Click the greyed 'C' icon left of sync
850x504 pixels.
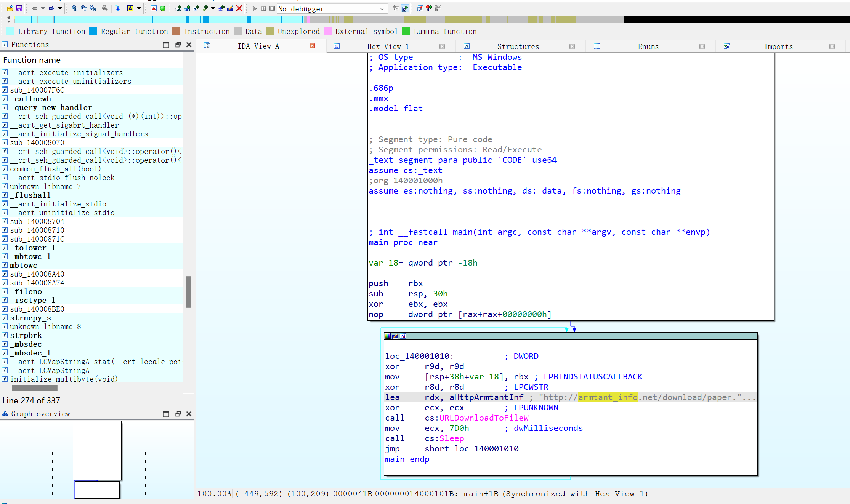[x=396, y=8]
